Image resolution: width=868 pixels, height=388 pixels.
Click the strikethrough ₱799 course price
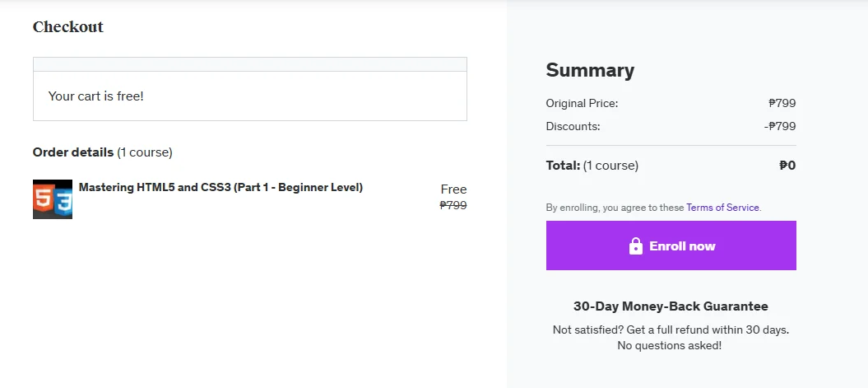click(453, 205)
